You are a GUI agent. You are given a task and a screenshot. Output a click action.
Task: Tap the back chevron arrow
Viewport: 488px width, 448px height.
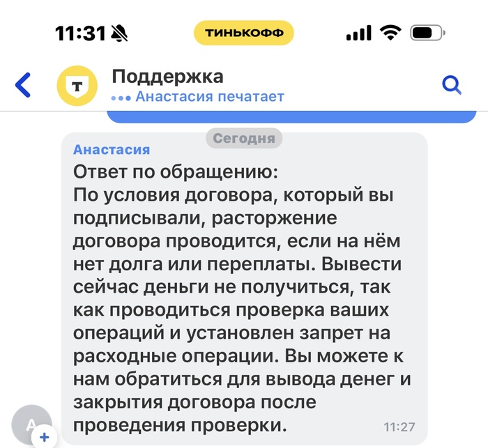point(24,85)
